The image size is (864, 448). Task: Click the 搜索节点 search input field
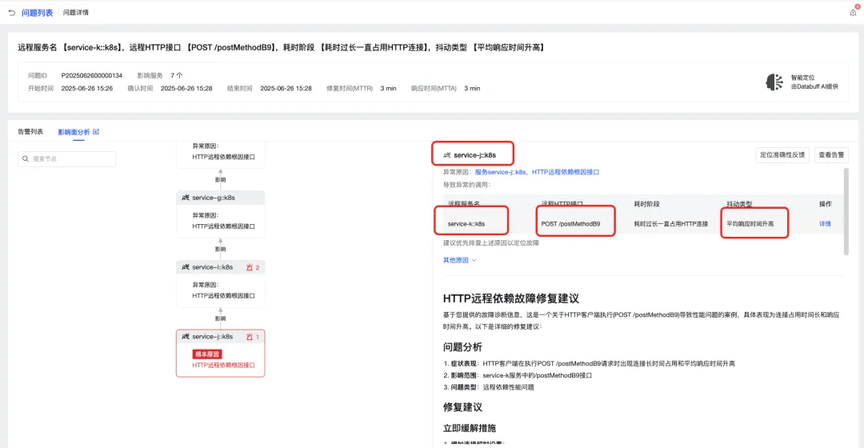pyautogui.click(x=67, y=159)
